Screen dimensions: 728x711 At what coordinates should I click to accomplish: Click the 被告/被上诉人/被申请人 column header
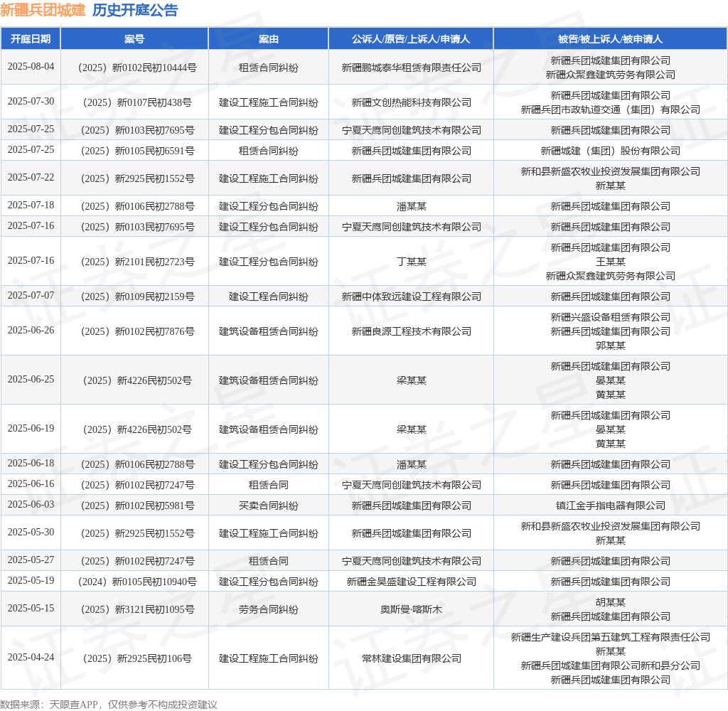(x=610, y=39)
